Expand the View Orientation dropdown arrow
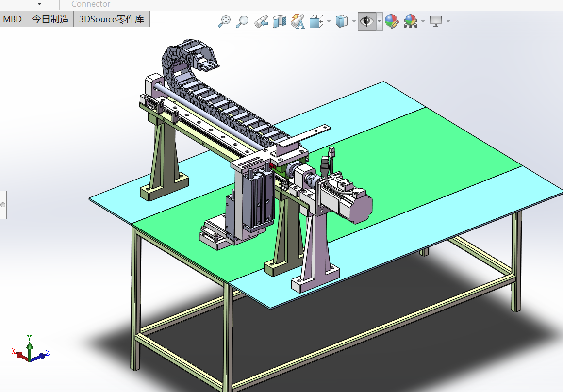This screenshot has width=563, height=392. [329, 21]
